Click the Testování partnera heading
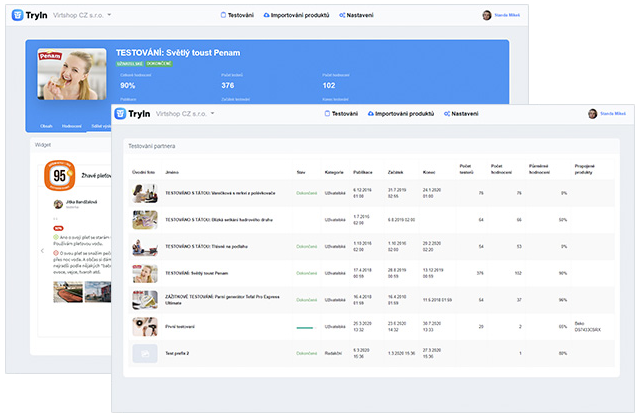 (x=152, y=146)
